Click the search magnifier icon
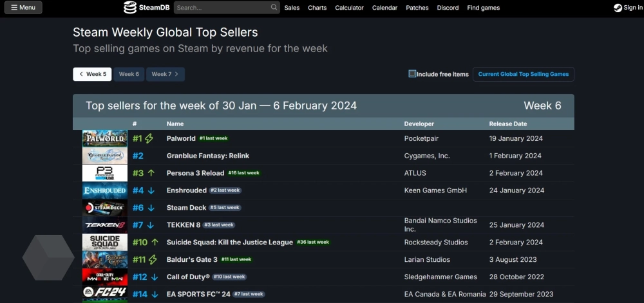 coord(274,8)
